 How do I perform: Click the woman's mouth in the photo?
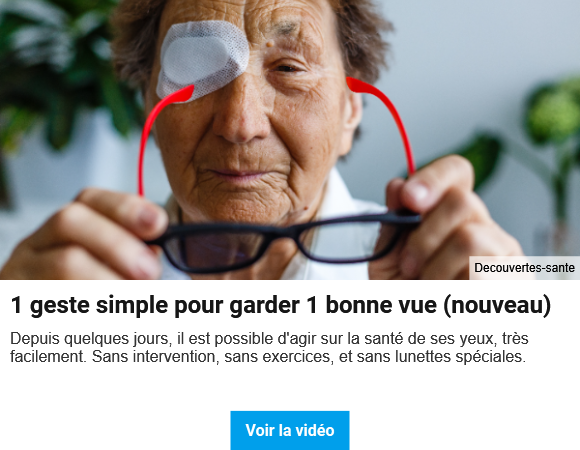click(240, 173)
